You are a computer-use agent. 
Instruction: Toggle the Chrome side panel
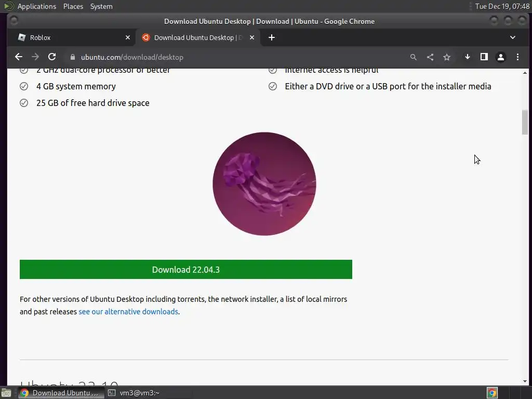484,57
